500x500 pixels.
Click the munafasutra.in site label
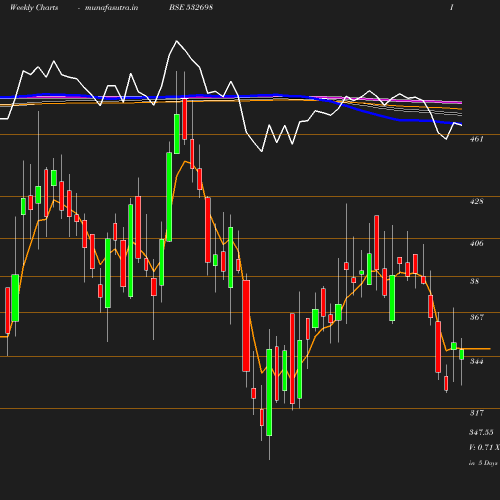point(111,7)
